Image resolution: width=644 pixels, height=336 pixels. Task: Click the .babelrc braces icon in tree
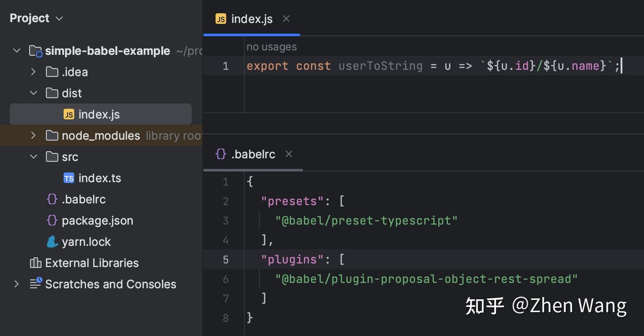click(52, 199)
